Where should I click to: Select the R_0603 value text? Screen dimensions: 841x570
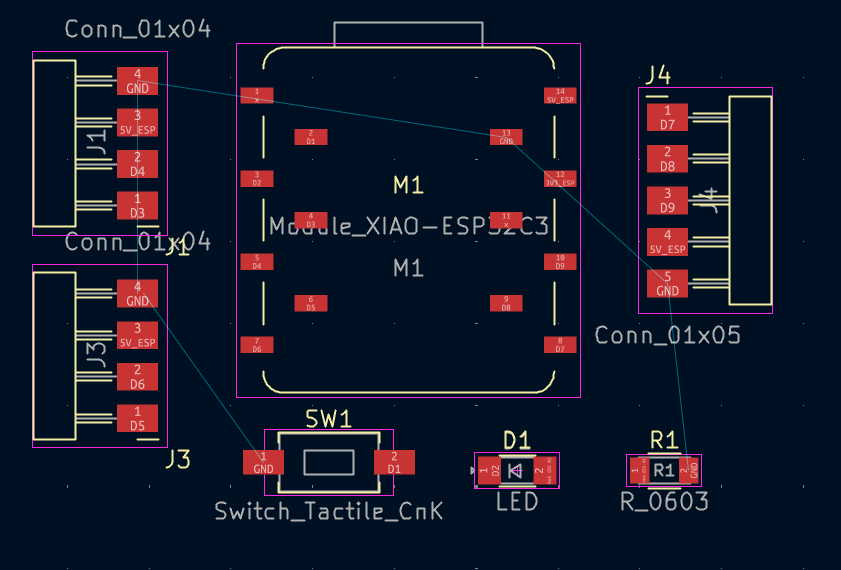664,502
